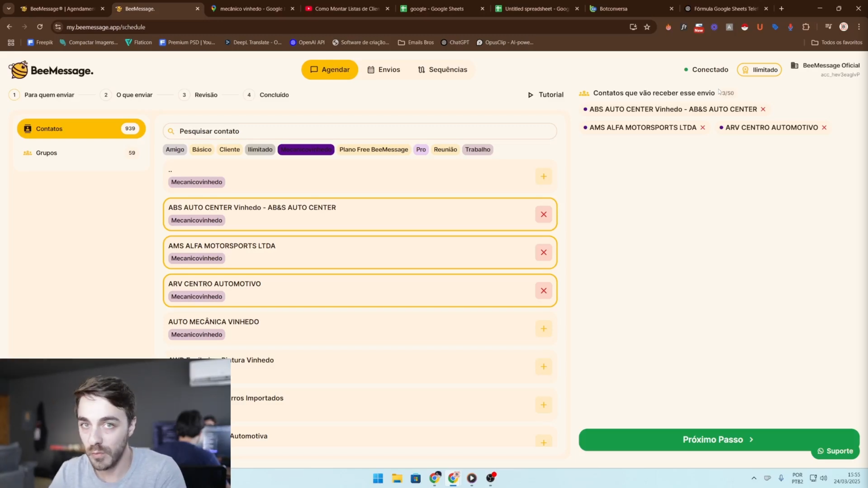Open Suporte WhatsApp chat button

pos(835,451)
